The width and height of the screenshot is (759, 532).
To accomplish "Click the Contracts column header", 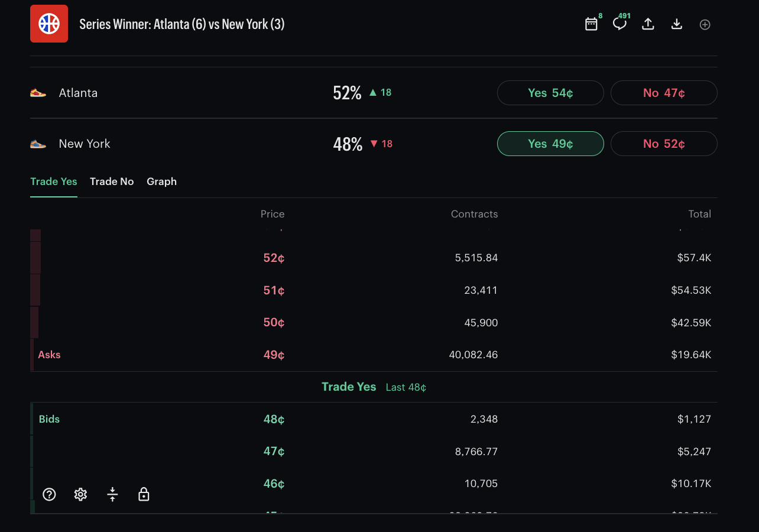I will click(x=474, y=214).
